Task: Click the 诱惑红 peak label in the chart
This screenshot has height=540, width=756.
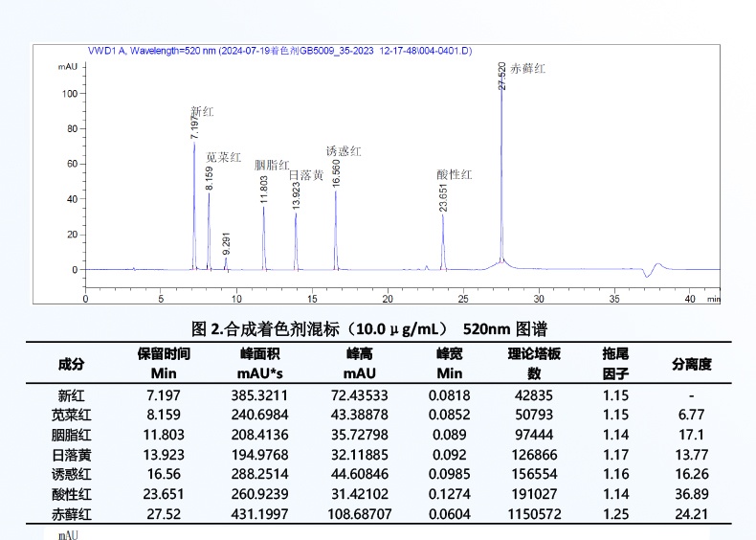Action: coord(344,151)
